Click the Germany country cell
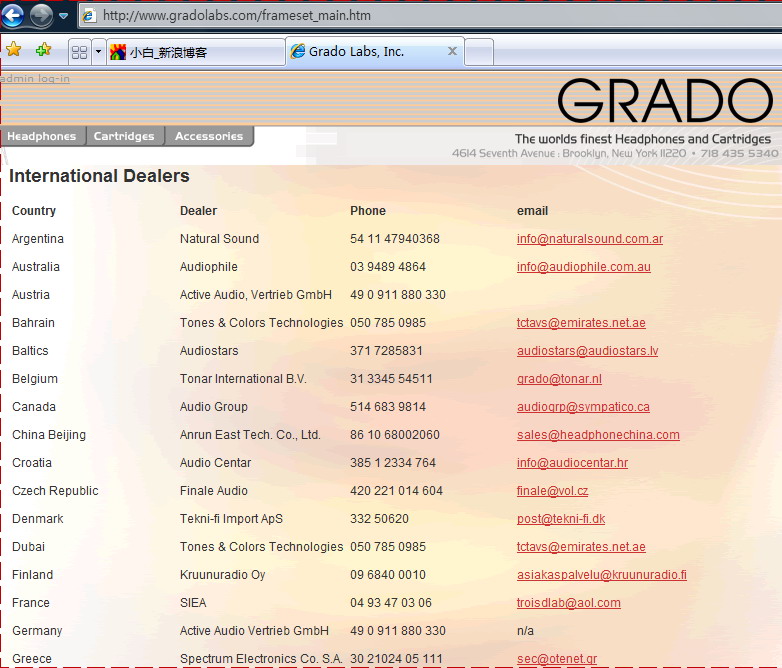The height and width of the screenshot is (668, 782). [37, 631]
